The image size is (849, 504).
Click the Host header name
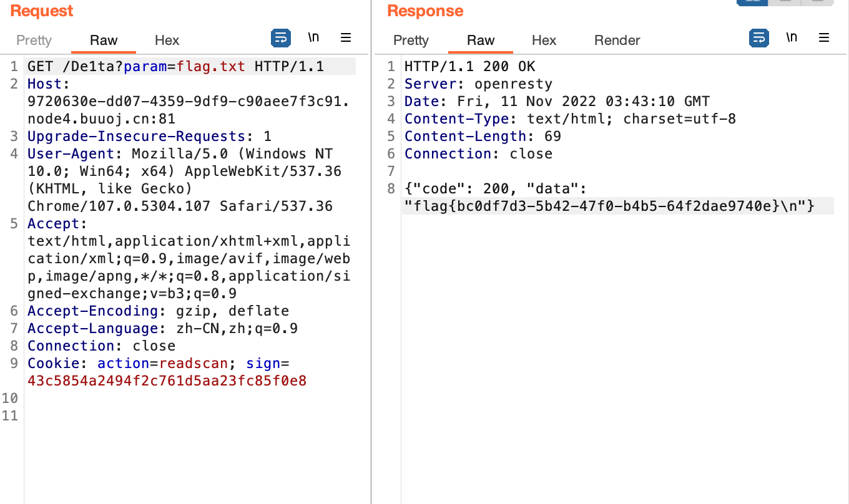(44, 84)
